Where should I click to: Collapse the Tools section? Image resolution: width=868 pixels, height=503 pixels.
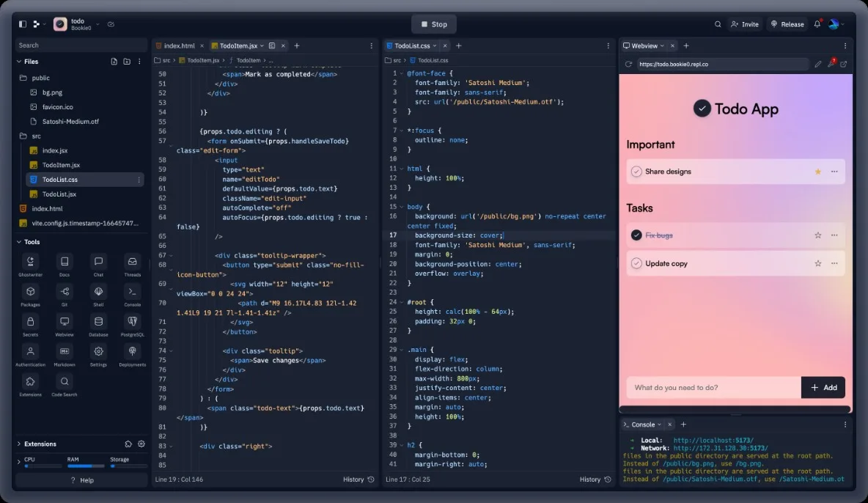tap(19, 242)
